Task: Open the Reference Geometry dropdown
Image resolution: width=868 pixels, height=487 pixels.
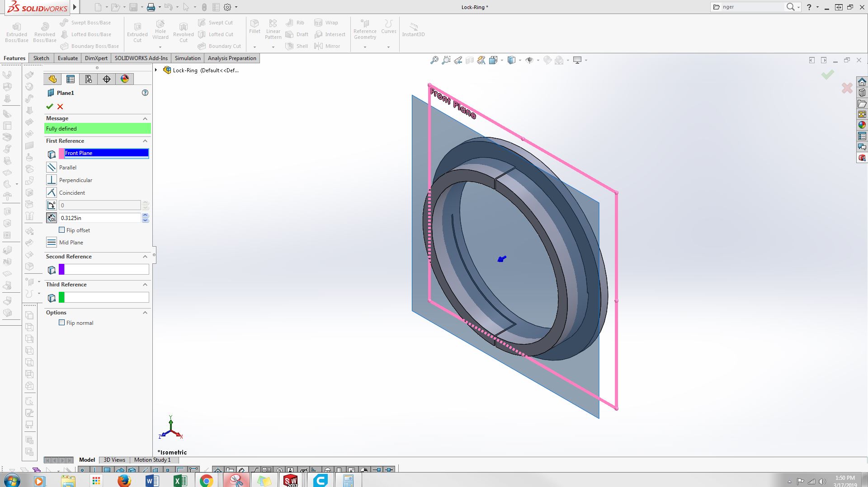Action: [x=365, y=47]
